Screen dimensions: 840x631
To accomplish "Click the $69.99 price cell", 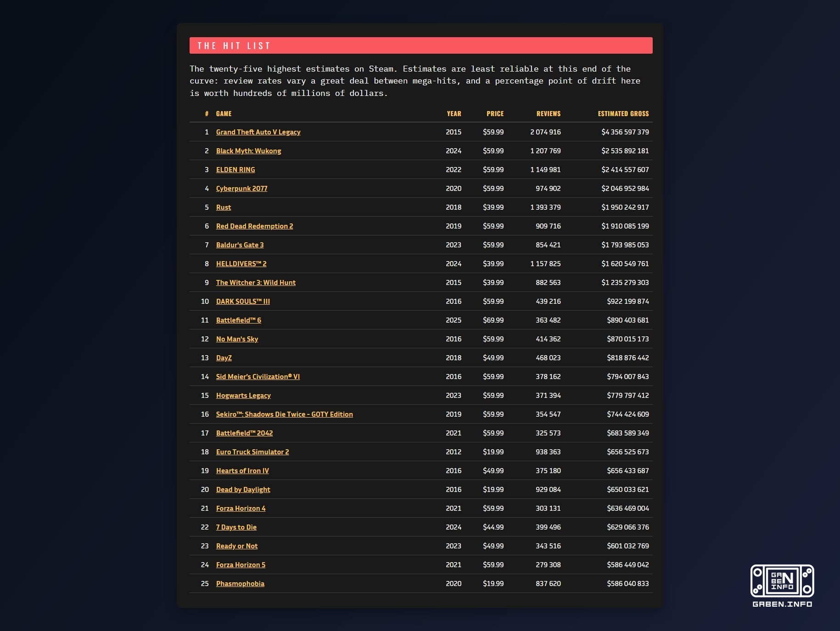I will click(493, 320).
